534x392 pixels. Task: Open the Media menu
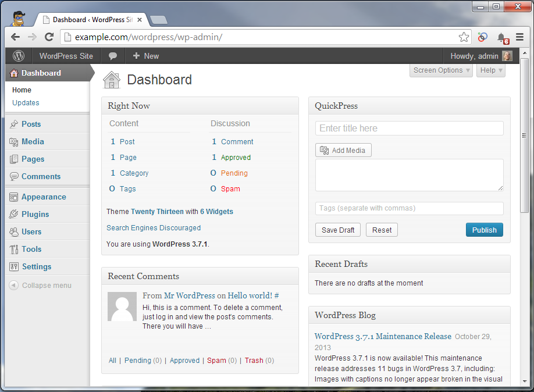(x=33, y=141)
